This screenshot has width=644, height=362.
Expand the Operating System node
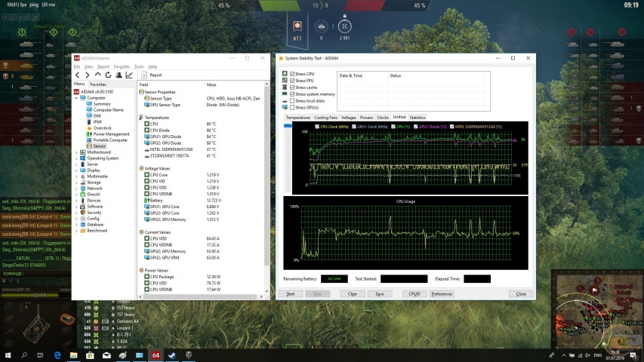(x=76, y=158)
